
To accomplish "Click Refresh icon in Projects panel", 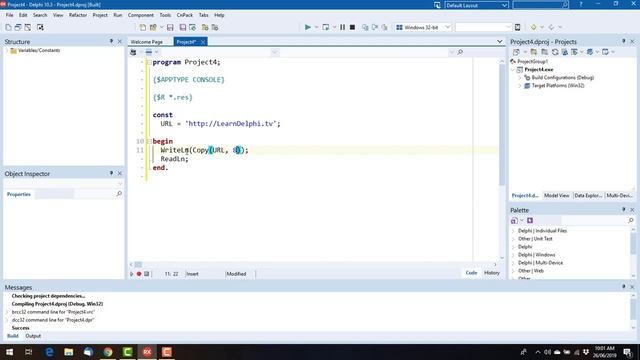I will point(555,52).
